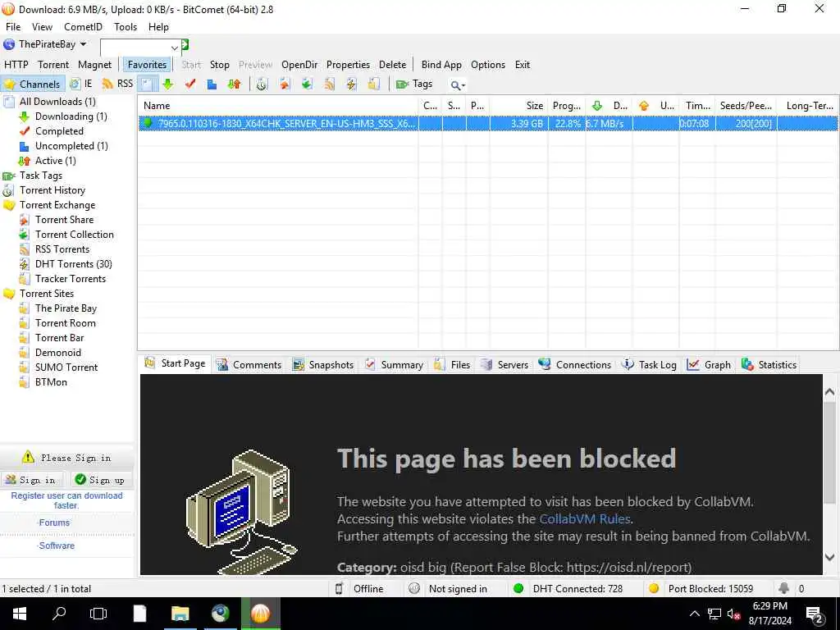The width and height of the screenshot is (840, 630).
Task: Click the Torrent Share toolbar icon
Action: coord(285,84)
